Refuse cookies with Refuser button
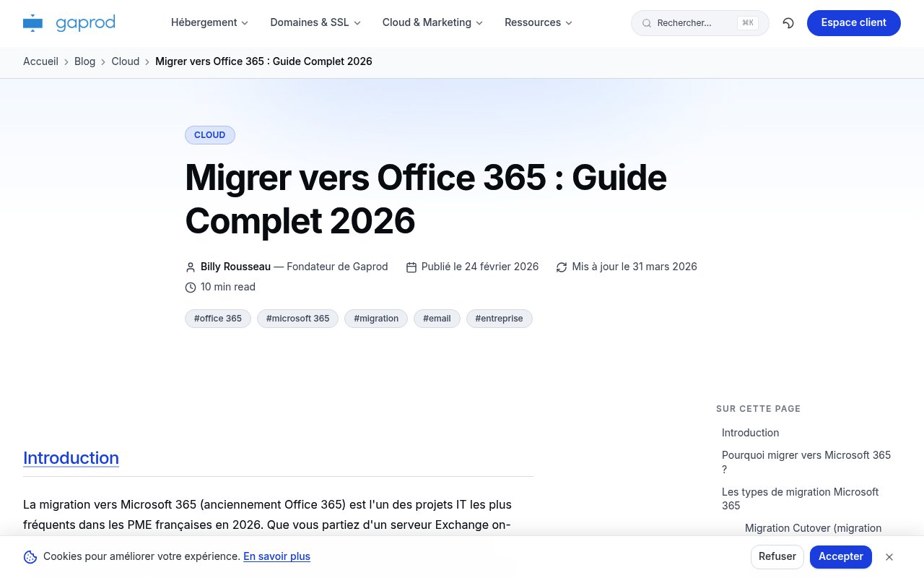The image size is (924, 578). (777, 557)
